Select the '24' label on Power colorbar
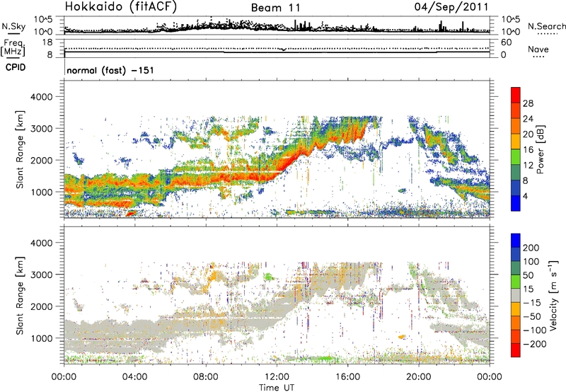 pos(528,119)
